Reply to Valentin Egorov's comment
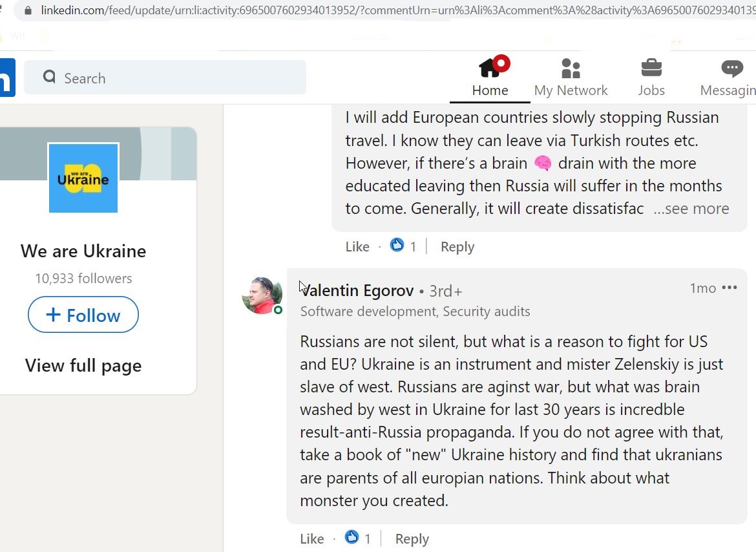Screen dimensions: 756x552 (412, 539)
